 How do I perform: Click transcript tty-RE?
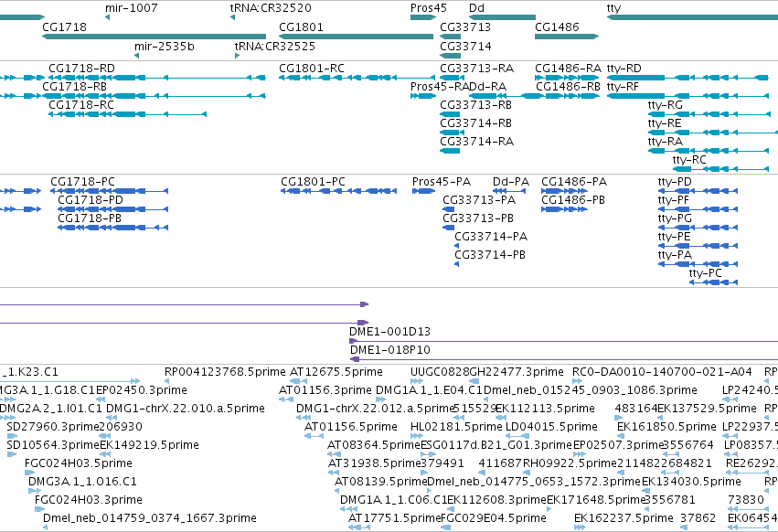713,133
